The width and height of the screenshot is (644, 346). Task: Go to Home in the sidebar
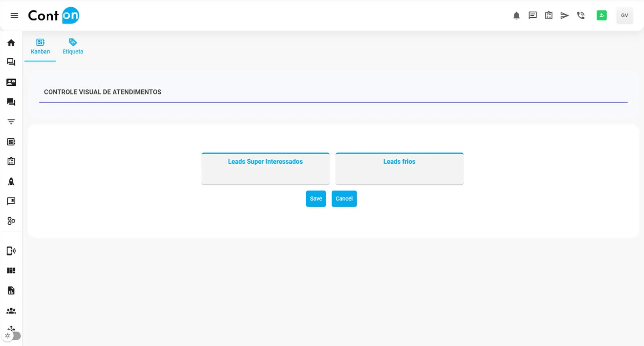[11, 43]
